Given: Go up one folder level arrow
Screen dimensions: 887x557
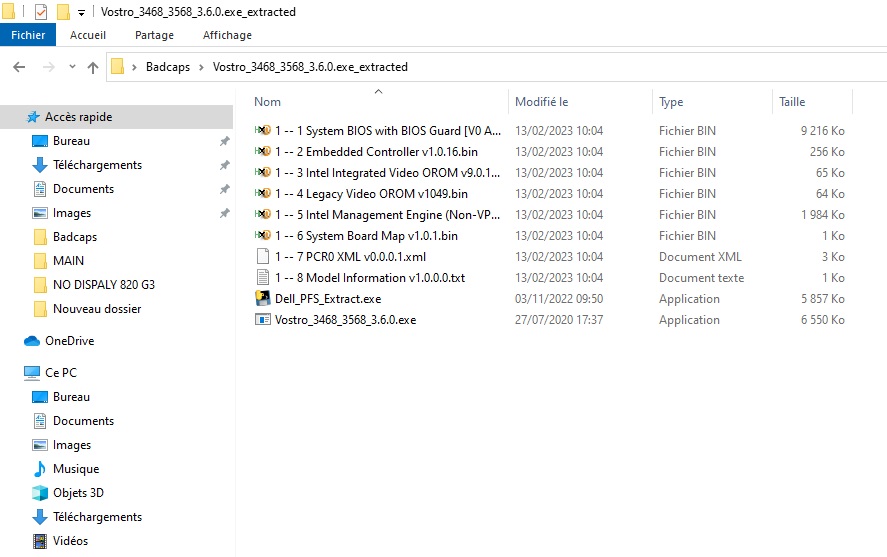Looking at the screenshot, I should [x=93, y=67].
